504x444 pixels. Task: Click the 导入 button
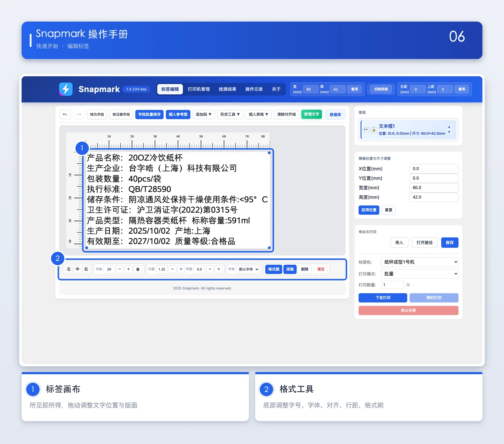pos(399,243)
